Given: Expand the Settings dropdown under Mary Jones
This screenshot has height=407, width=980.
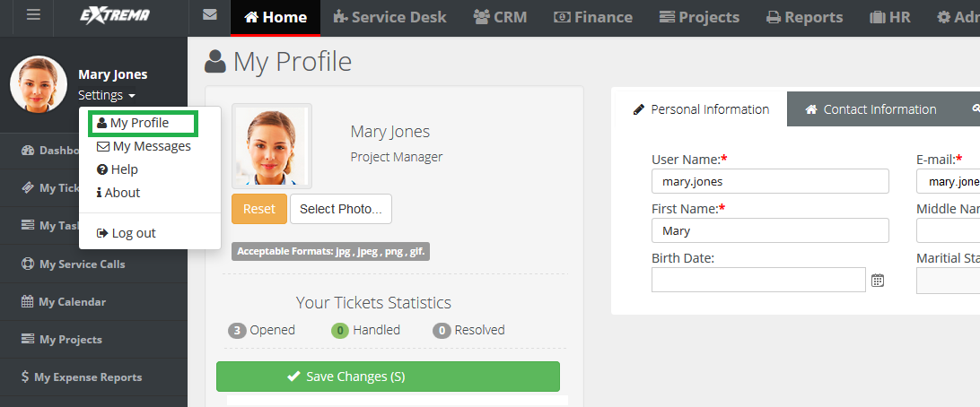Looking at the screenshot, I should point(107,96).
